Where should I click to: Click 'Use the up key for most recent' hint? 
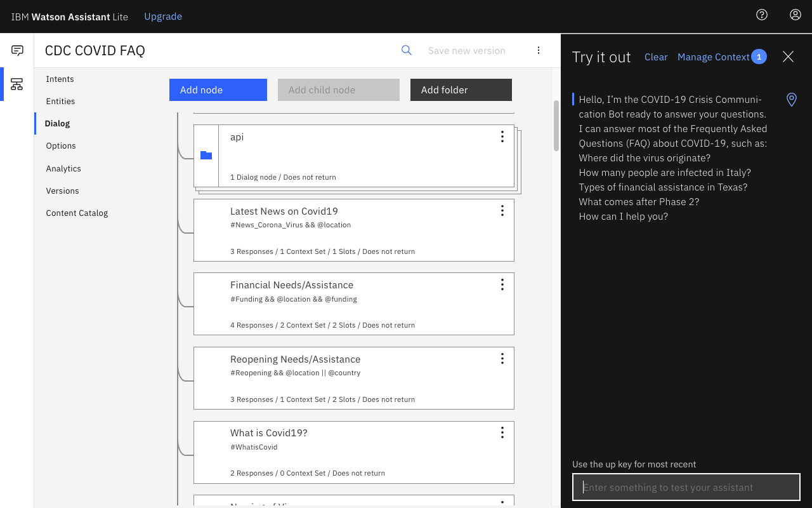634,464
